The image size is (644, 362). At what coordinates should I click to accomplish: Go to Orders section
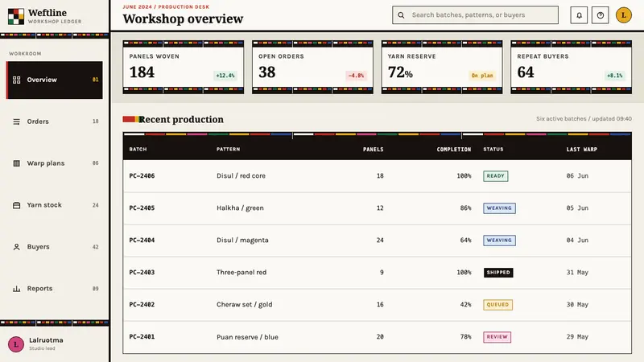pyautogui.click(x=54, y=121)
